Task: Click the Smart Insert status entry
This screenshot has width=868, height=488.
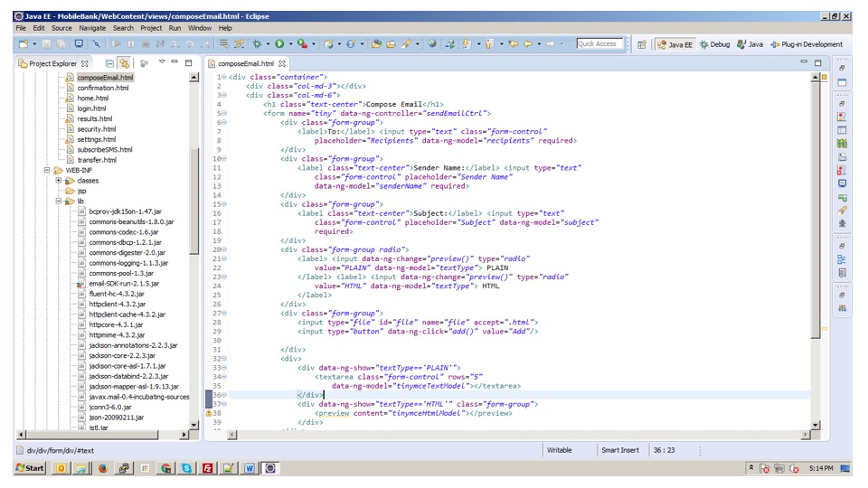Action: coord(620,450)
